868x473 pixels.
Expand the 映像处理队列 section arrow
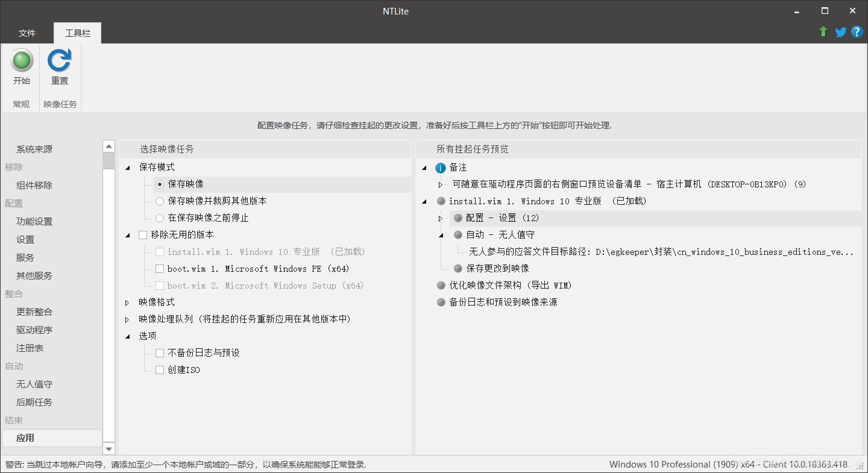pyautogui.click(x=127, y=319)
